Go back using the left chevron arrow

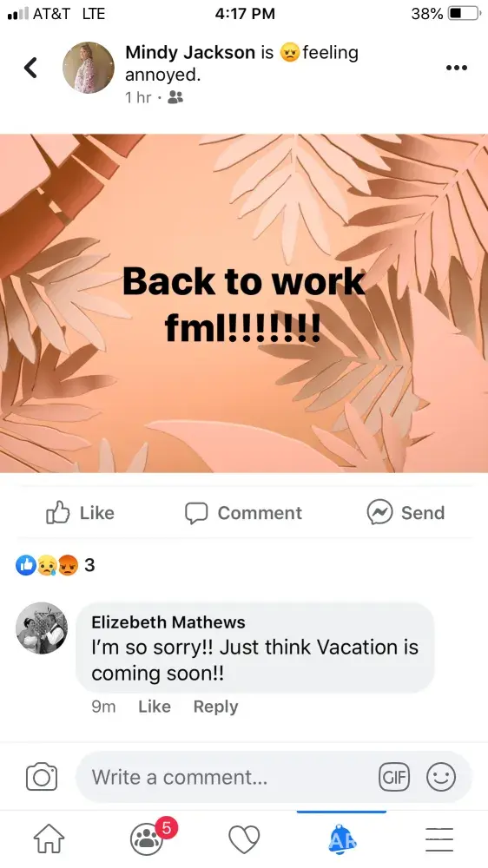[x=31, y=68]
